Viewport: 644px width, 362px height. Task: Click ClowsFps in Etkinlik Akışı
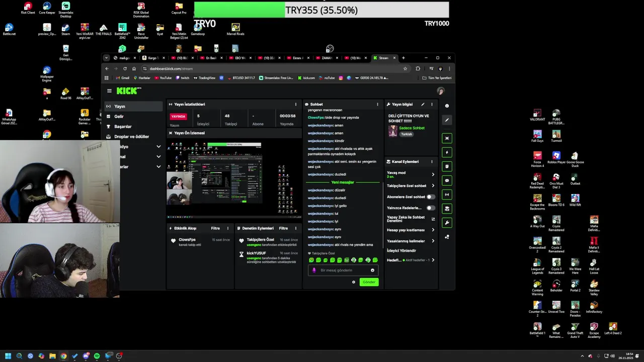click(187, 240)
